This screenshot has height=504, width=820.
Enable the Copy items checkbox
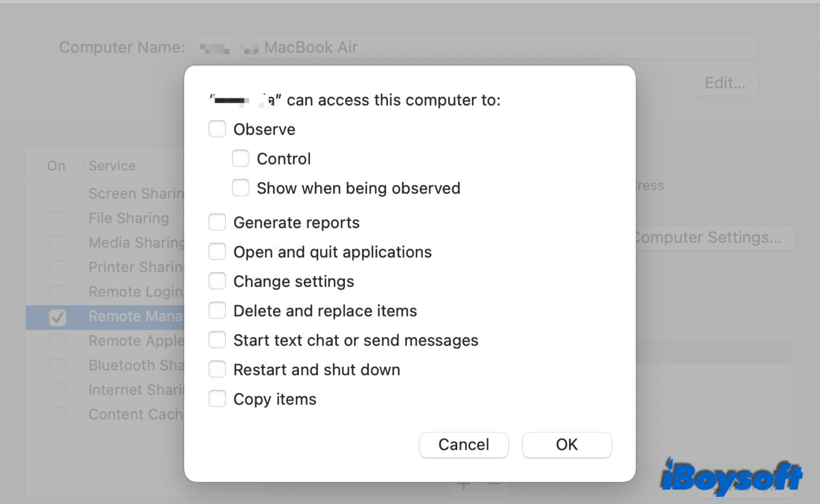tap(217, 399)
